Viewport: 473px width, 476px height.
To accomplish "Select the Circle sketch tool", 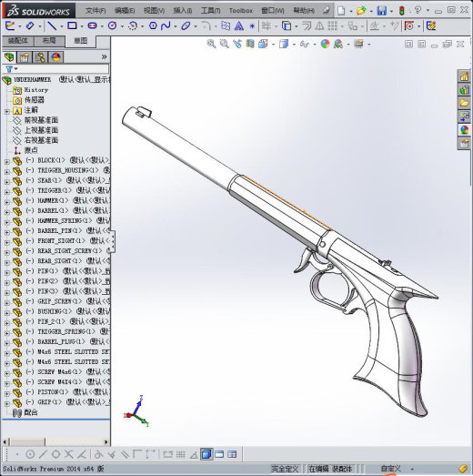I will pyautogui.click(x=112, y=25).
